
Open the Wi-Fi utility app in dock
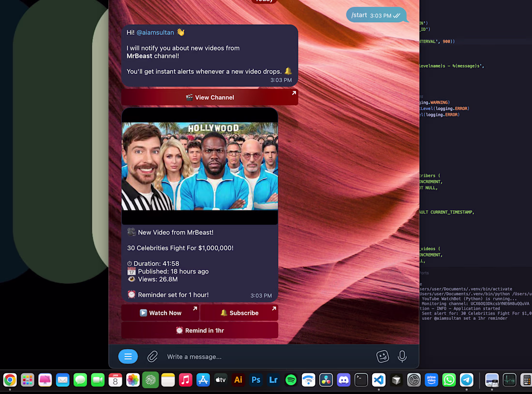point(309,380)
